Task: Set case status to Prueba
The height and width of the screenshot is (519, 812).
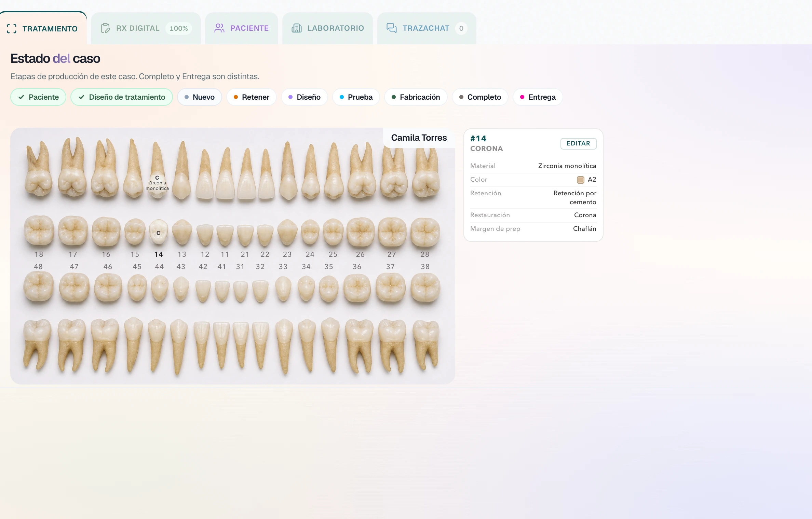Action: click(x=356, y=97)
